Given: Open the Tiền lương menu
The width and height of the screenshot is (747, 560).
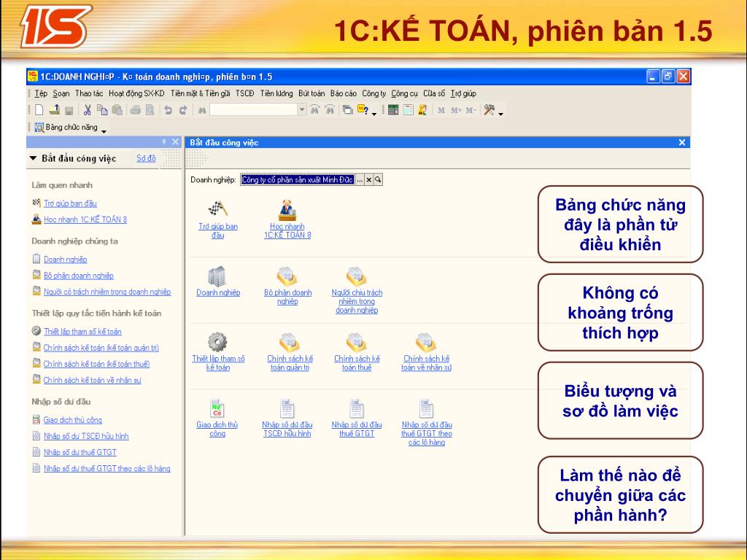Looking at the screenshot, I should tap(276, 93).
